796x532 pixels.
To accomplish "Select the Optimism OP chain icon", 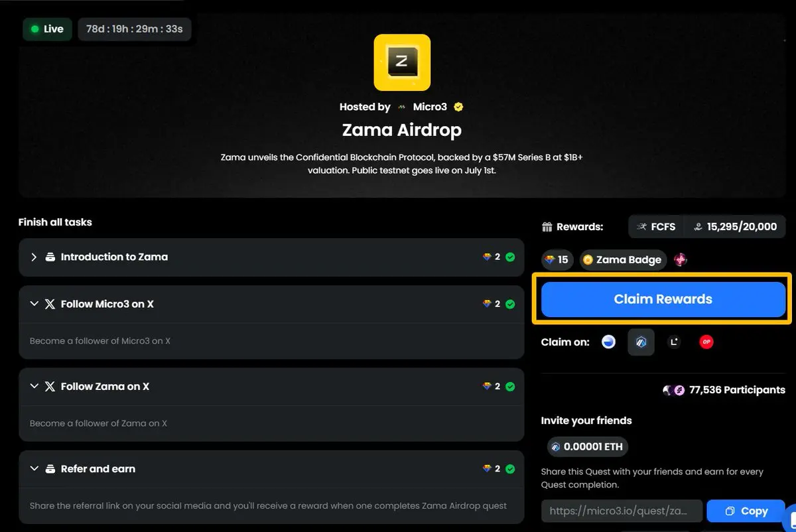I will click(x=706, y=342).
